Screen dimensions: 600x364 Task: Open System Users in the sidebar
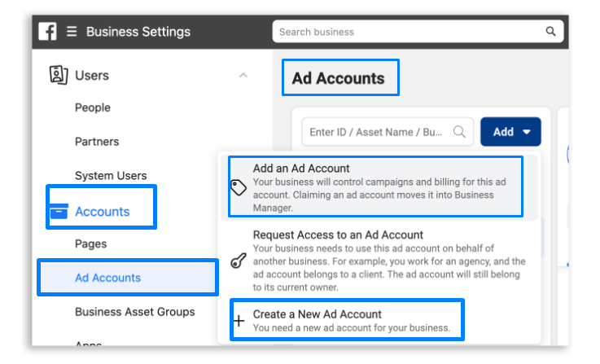pos(111,176)
